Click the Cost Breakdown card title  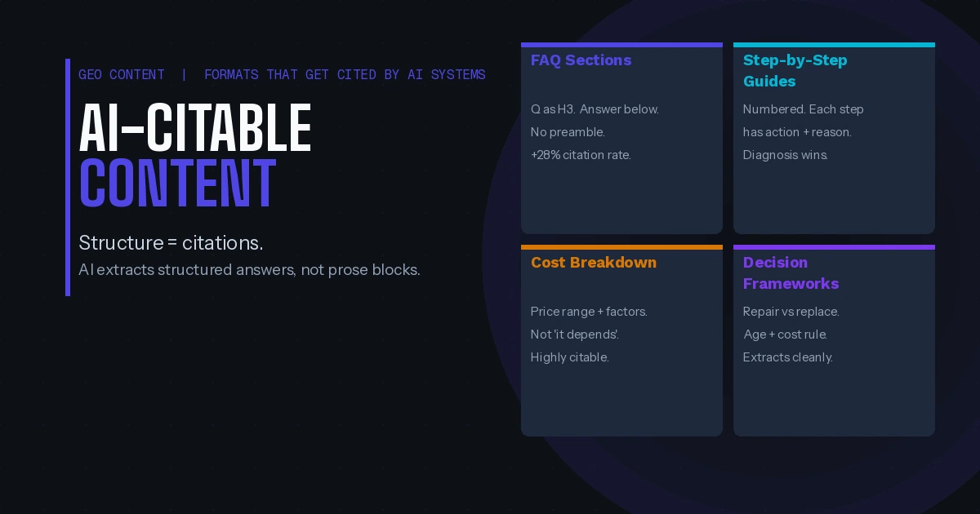click(593, 263)
